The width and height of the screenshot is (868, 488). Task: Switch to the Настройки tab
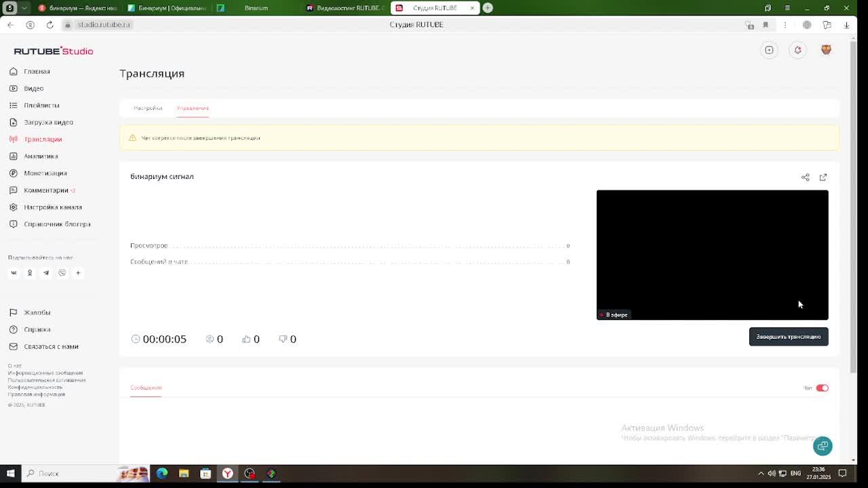pyautogui.click(x=148, y=108)
